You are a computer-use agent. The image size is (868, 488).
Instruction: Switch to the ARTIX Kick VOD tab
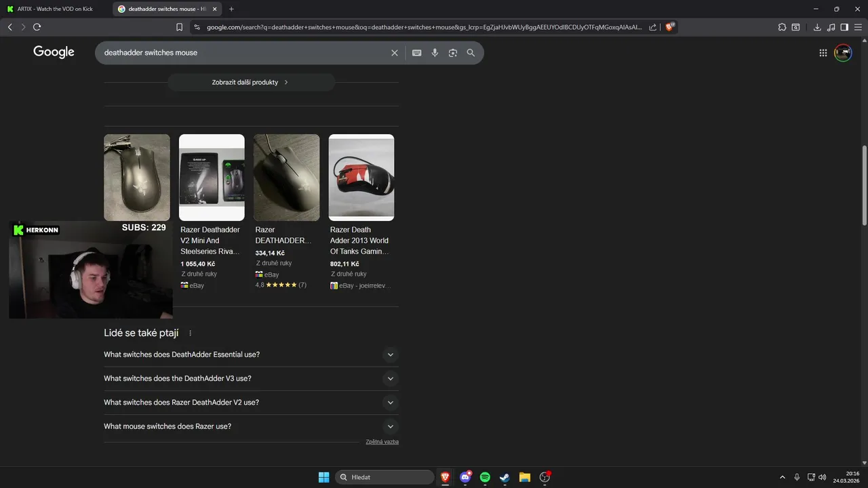[x=56, y=9]
